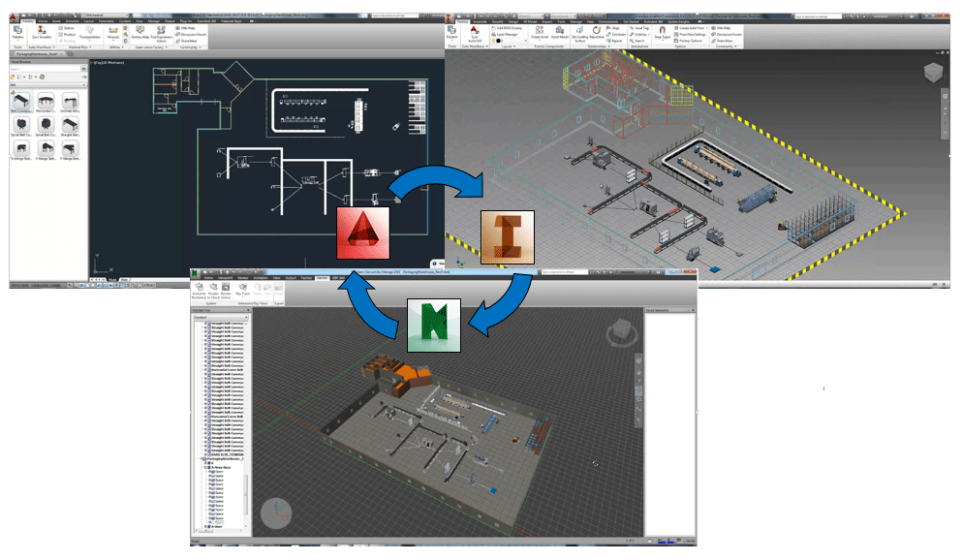Select the first Belt Conveyor thumbnail in Asset Browser

click(x=21, y=102)
